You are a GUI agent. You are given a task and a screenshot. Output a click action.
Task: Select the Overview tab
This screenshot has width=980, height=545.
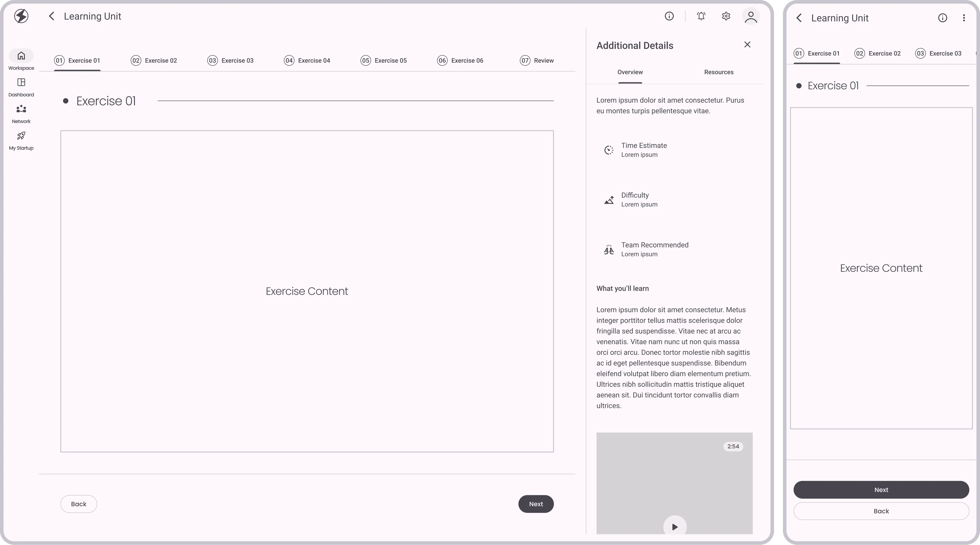point(630,72)
